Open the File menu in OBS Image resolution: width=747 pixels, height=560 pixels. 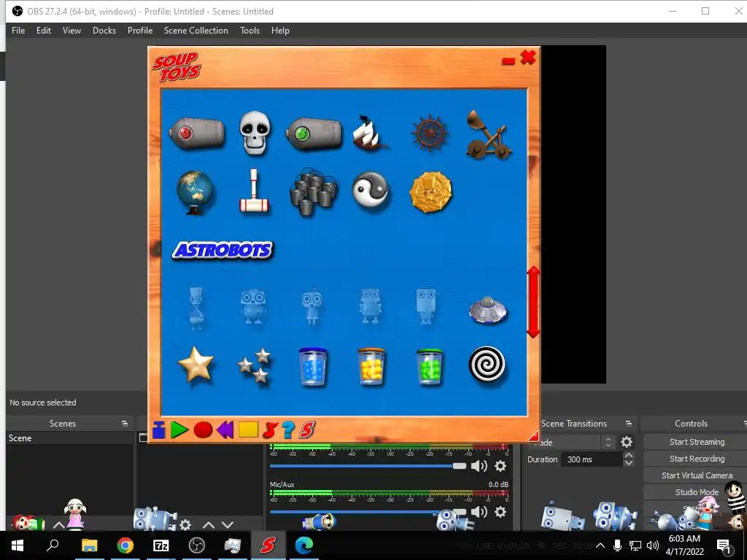coord(18,31)
